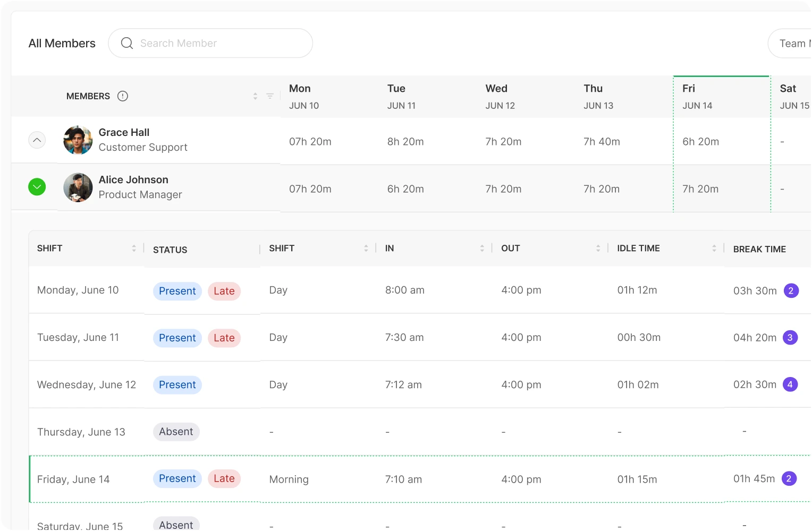Viewport: 812px width, 531px height.
Task: Click the Morning shift cell
Action: 289,479
